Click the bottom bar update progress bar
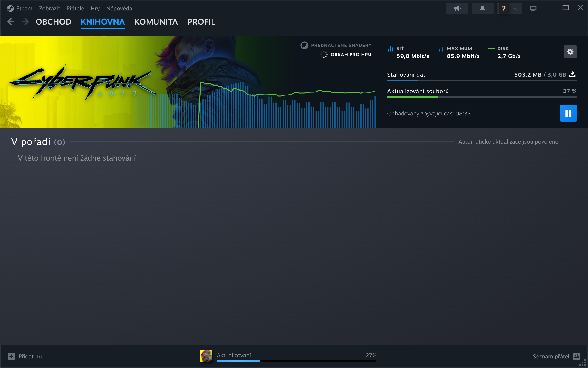 (297, 361)
